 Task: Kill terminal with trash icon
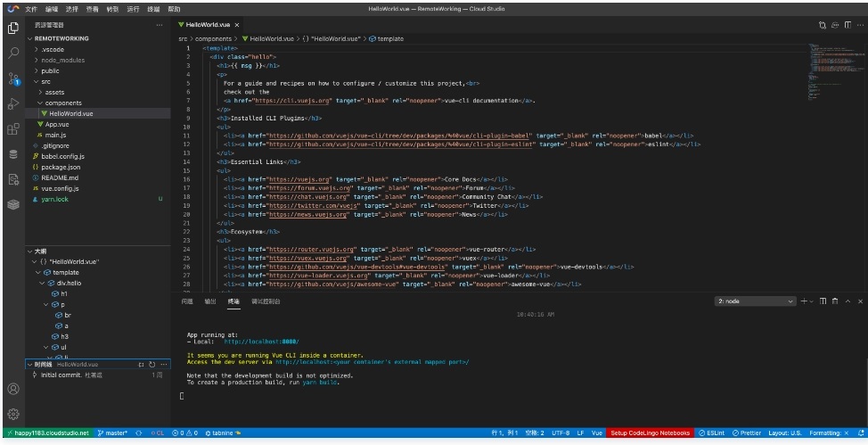(835, 301)
